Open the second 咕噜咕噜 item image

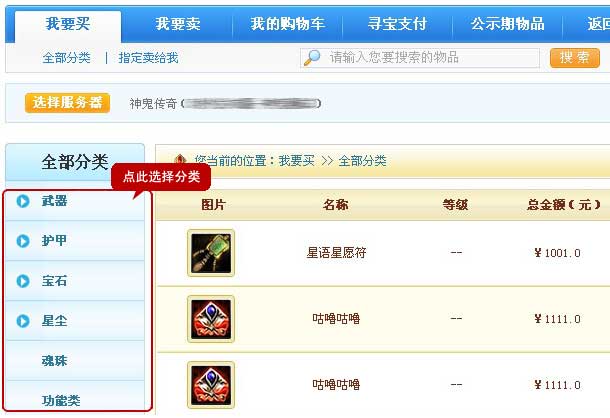211,385
